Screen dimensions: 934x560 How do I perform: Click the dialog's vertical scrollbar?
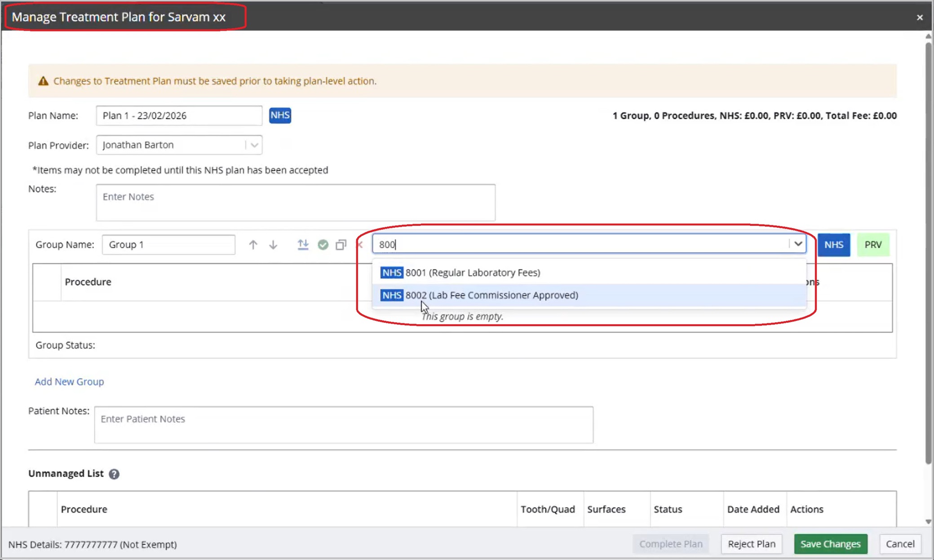point(928,251)
